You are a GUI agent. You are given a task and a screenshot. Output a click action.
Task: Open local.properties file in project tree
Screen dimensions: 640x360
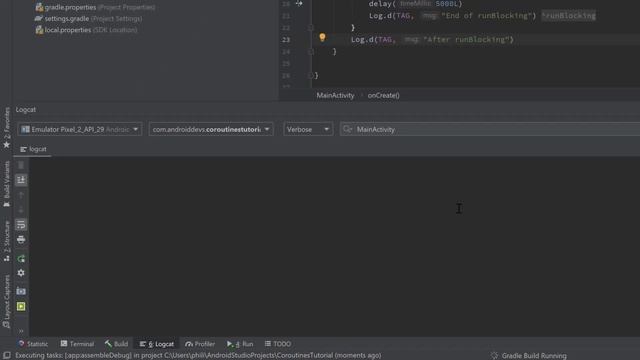click(68, 30)
